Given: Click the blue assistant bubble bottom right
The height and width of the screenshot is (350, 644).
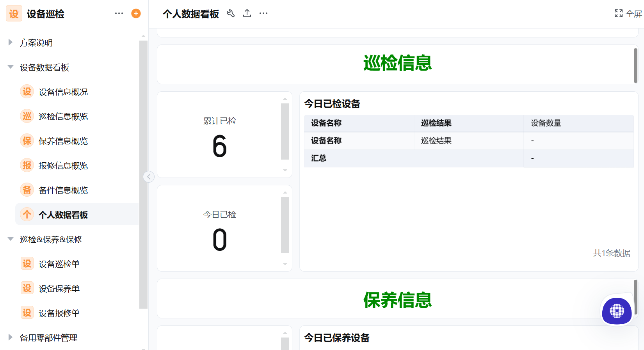Looking at the screenshot, I should (x=617, y=312).
